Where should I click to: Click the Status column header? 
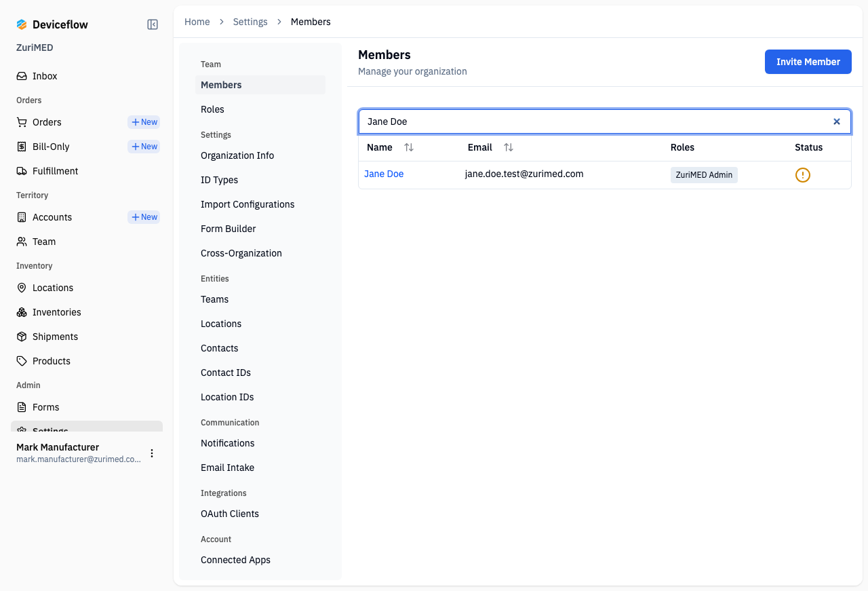coord(808,147)
